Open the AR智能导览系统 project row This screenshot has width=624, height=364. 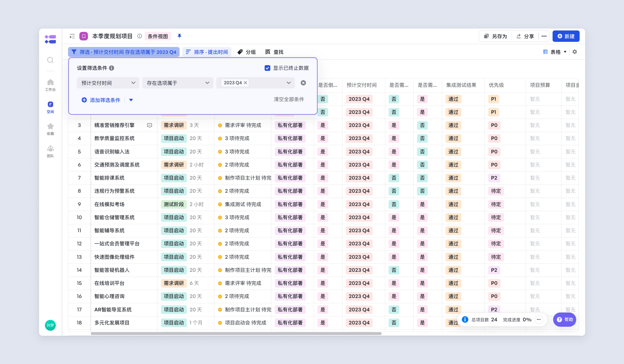(113, 309)
